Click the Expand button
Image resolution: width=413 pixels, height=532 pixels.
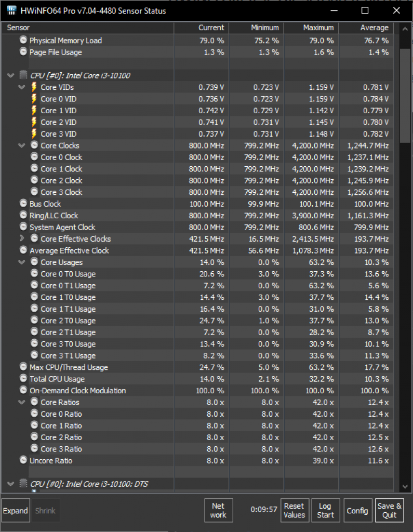pyautogui.click(x=16, y=510)
